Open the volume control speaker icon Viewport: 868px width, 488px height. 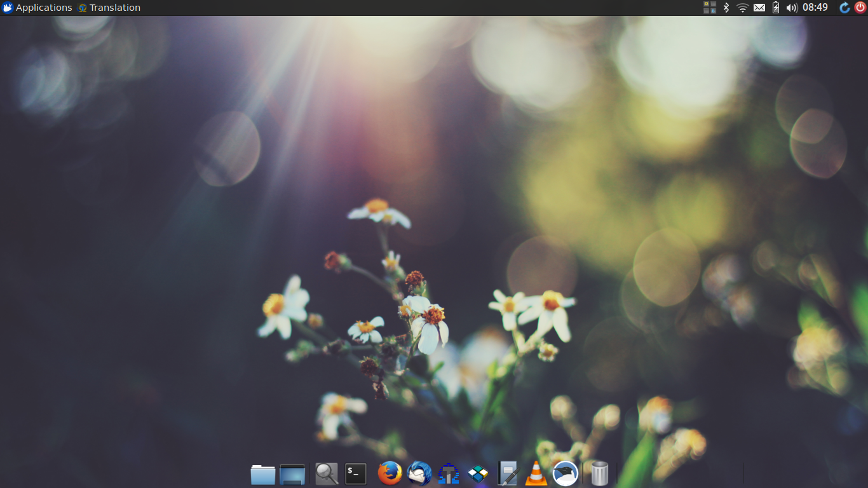click(792, 8)
